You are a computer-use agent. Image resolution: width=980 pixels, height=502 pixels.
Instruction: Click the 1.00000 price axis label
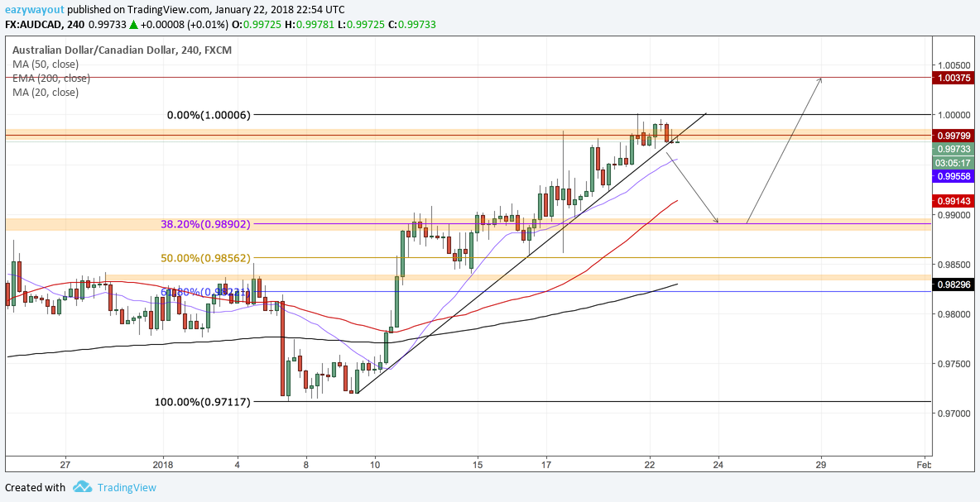954,116
